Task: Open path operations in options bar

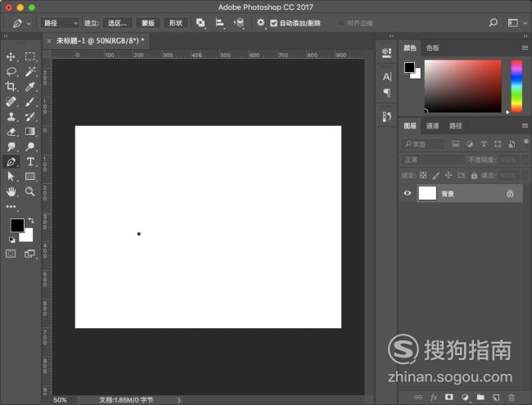Action: pyautogui.click(x=201, y=23)
